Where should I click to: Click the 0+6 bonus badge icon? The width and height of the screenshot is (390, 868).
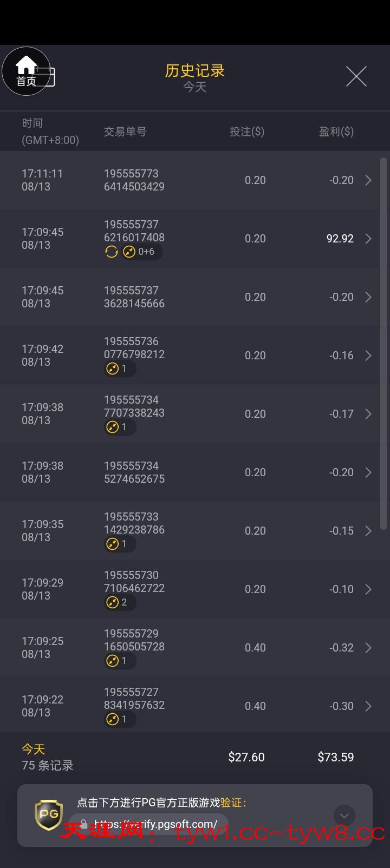[129, 252]
